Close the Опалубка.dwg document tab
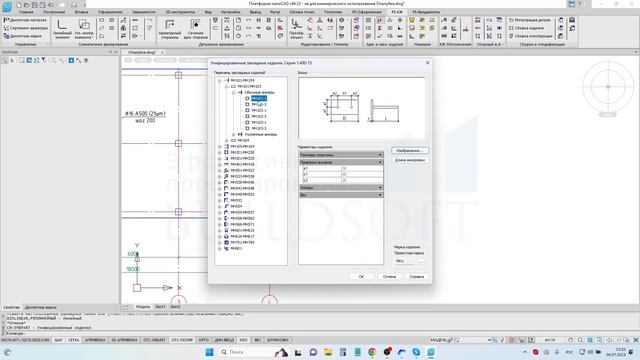 (162, 53)
